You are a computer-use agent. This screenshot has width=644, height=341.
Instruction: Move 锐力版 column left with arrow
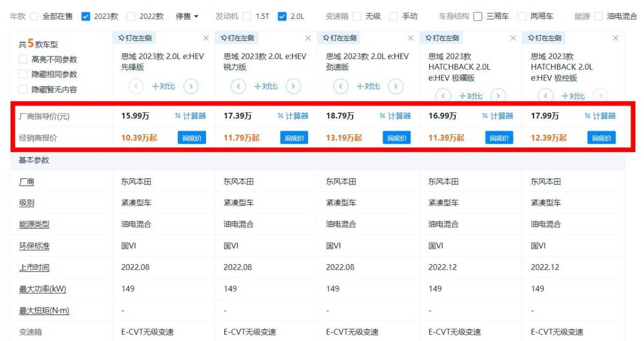238,86
